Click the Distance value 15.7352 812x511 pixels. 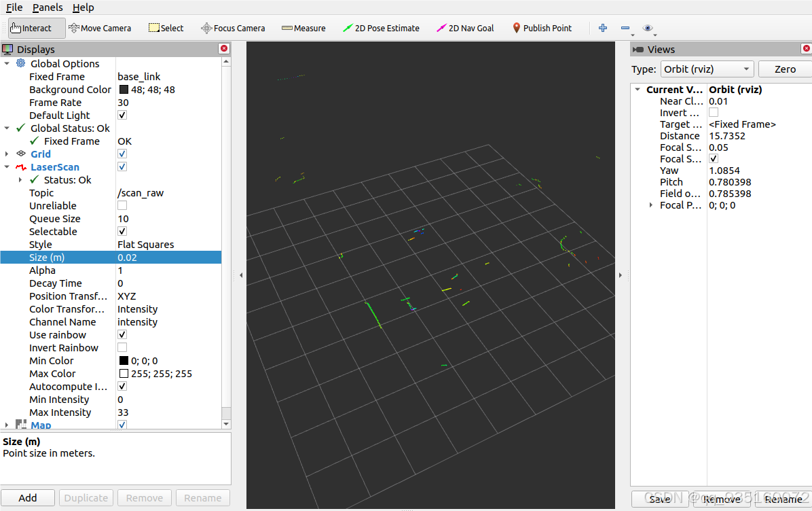tap(727, 136)
